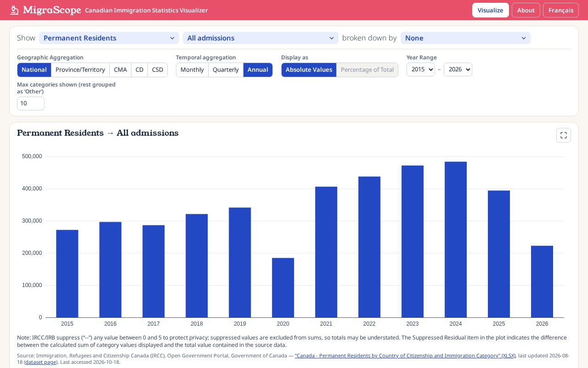Viewport: 588px width, 368px height.
Task: Click the 500,000 y-axis label
Action: [x=32, y=156]
